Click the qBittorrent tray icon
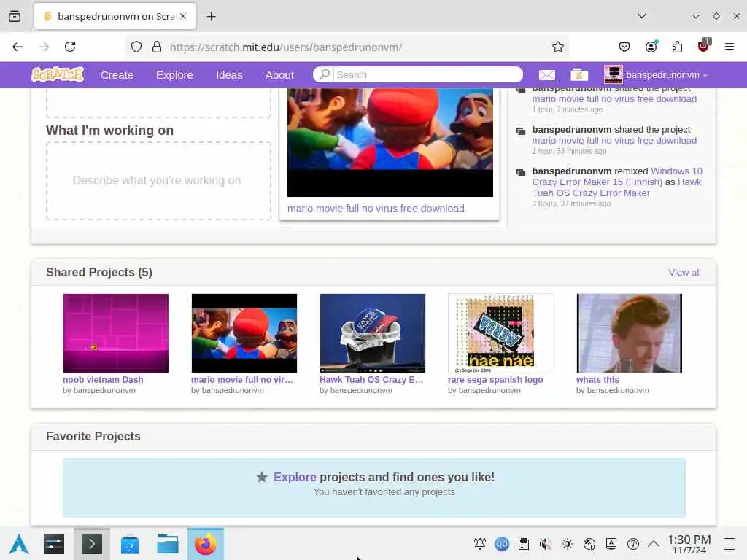 [502, 544]
